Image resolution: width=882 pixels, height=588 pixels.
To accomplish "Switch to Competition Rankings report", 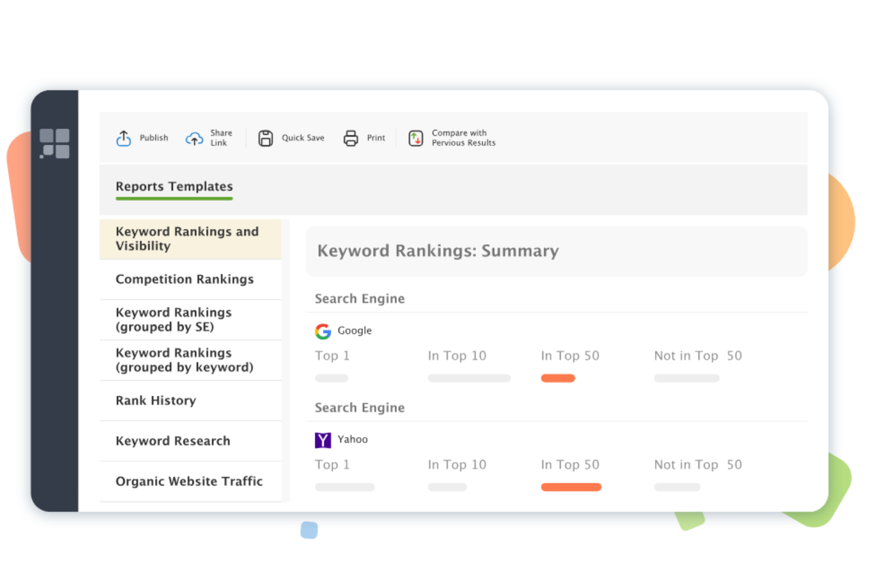I will coord(185,279).
